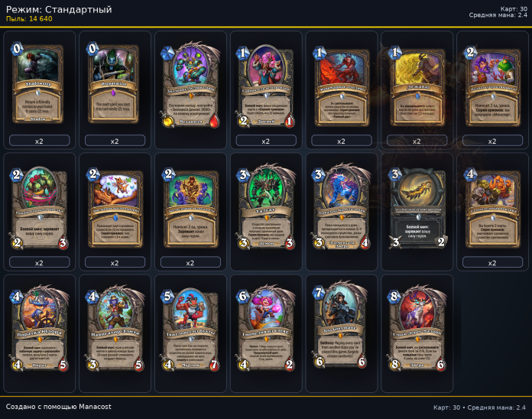
Task: Click the Дежавю spell card
Action: (x=417, y=86)
